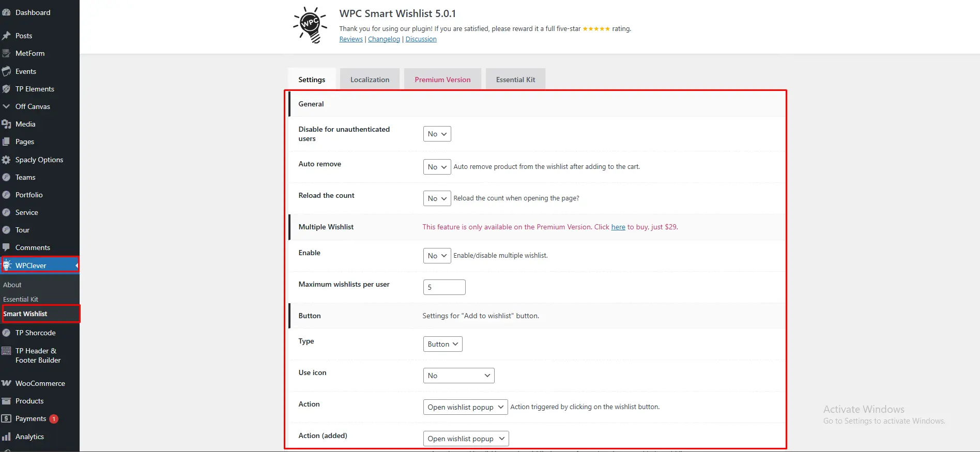Click the Tour sidebar icon

point(6,230)
